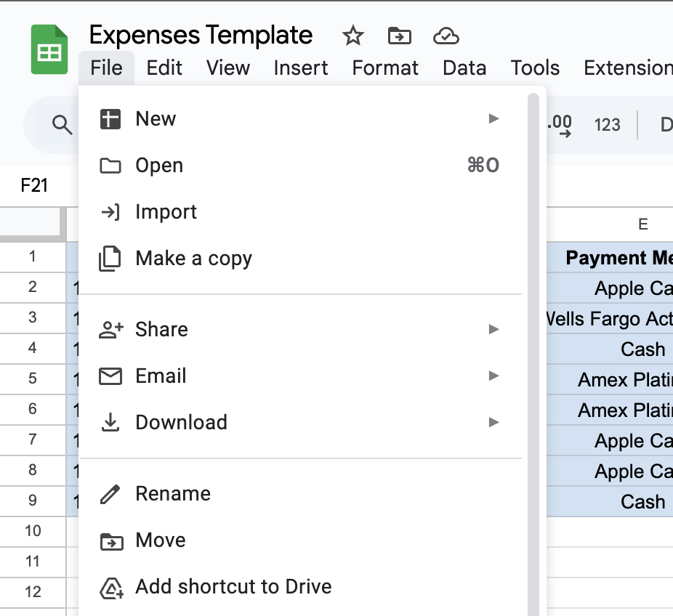The height and width of the screenshot is (616, 673).
Task: Select the row 7 header
Action: point(33,439)
